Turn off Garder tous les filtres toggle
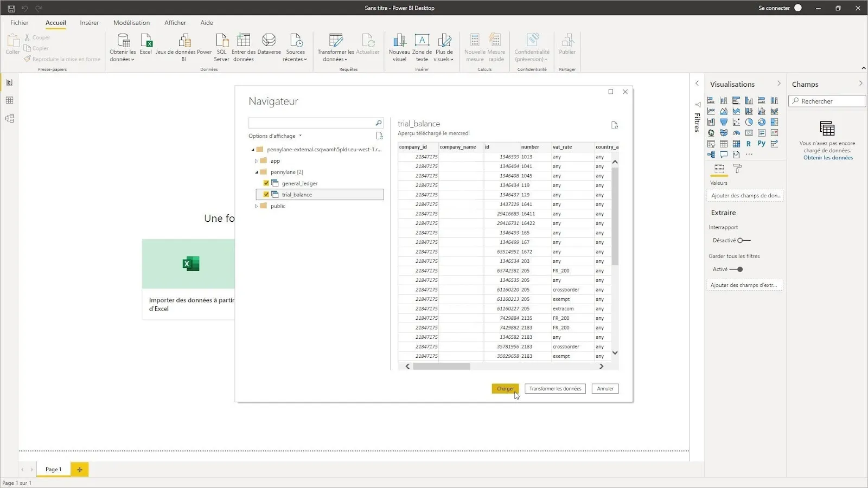Screen dimensions: 868x488 736,269
